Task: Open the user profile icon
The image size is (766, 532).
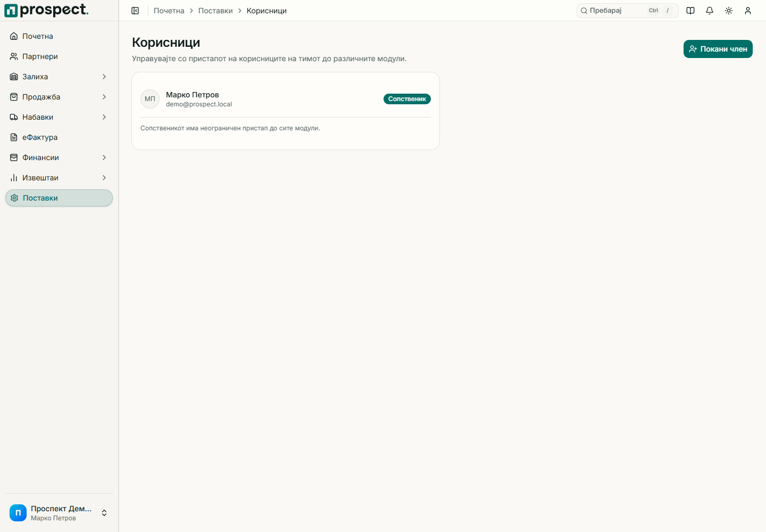Action: coord(748,11)
